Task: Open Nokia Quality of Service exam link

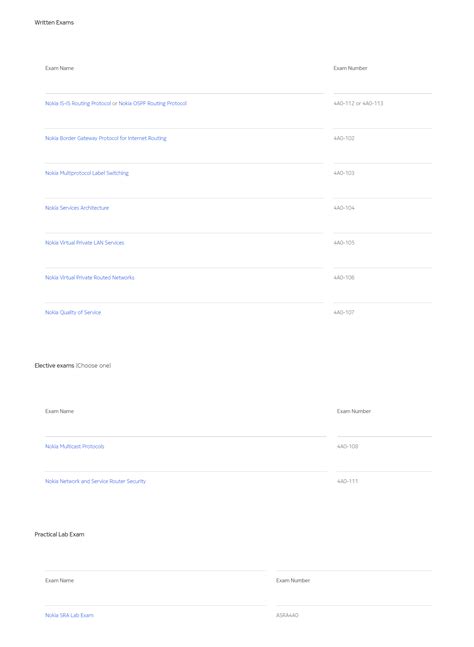Action: click(73, 312)
